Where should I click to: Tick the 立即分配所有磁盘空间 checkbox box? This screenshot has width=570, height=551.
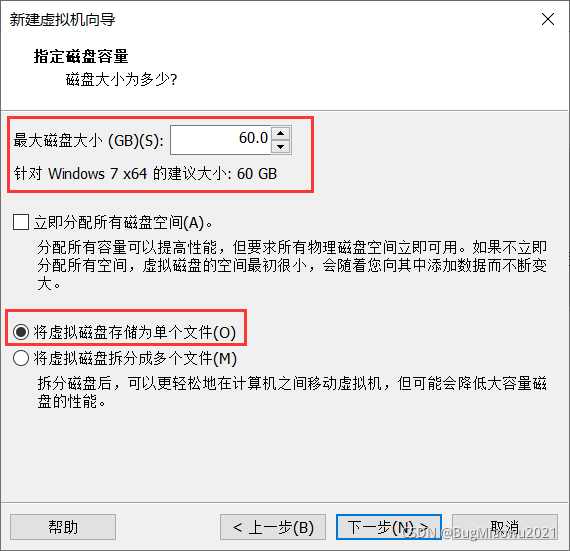click(x=21, y=222)
